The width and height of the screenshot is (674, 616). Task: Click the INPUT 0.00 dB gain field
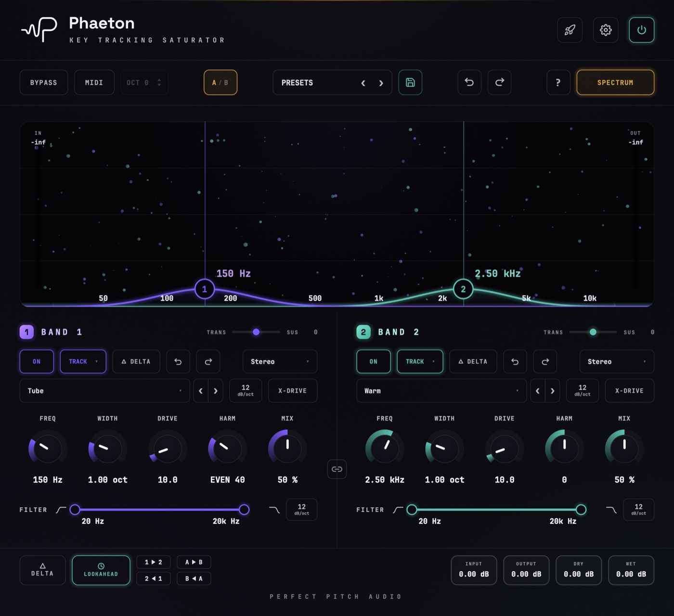click(474, 570)
